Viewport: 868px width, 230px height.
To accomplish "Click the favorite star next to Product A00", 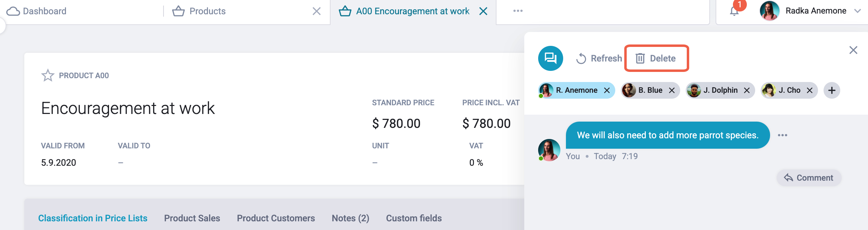I will click(x=48, y=75).
